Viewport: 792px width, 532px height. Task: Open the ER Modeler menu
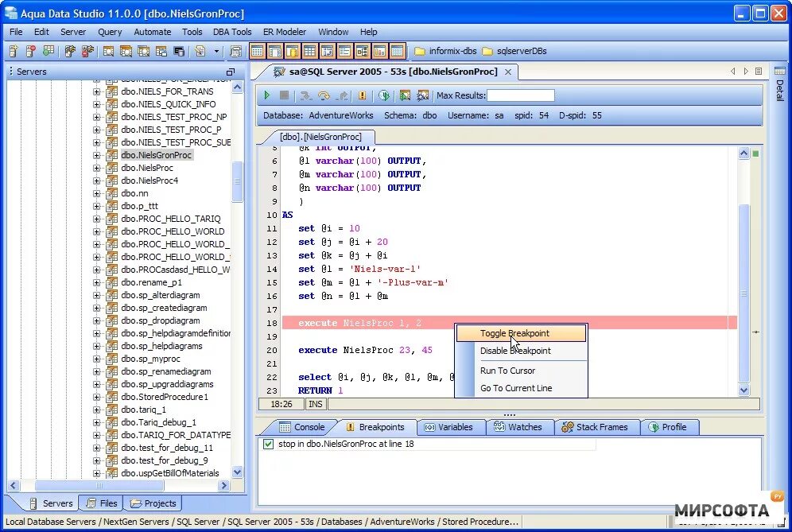tap(285, 32)
